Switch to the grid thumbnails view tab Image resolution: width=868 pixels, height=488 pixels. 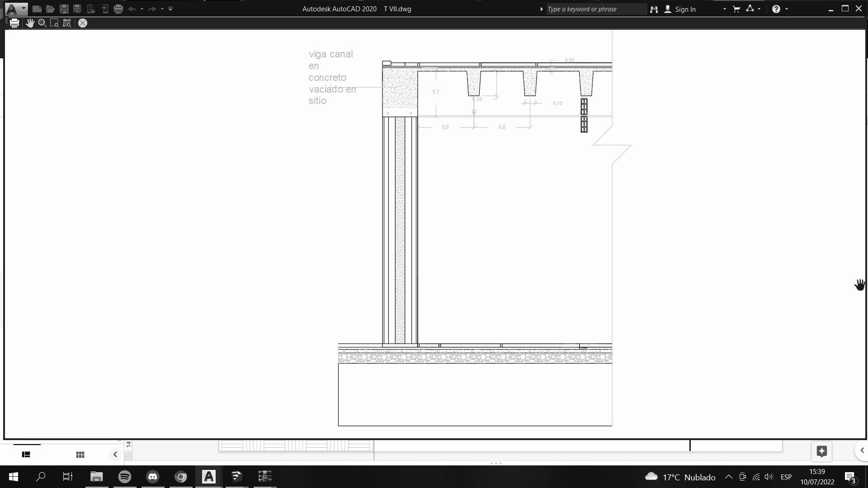pos(80,455)
